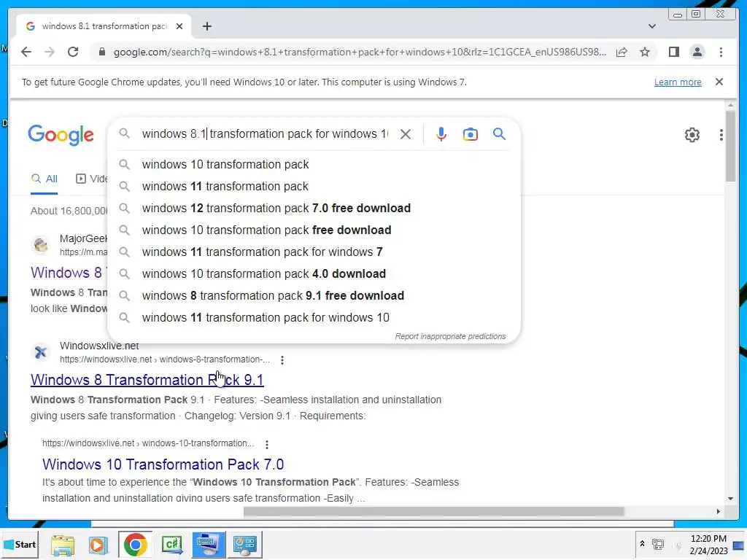Open the C# app in taskbar

[x=172, y=545]
